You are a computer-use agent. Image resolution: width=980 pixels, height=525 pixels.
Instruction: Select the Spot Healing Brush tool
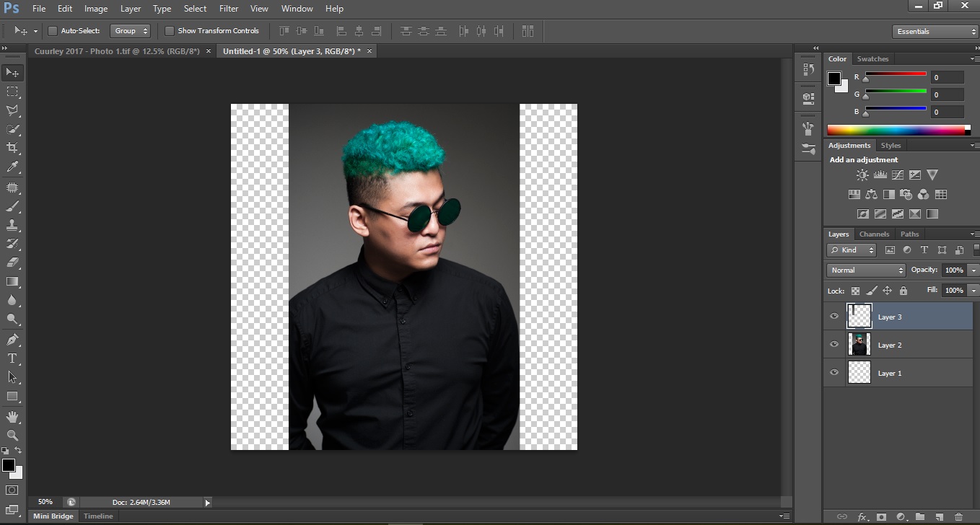12,187
